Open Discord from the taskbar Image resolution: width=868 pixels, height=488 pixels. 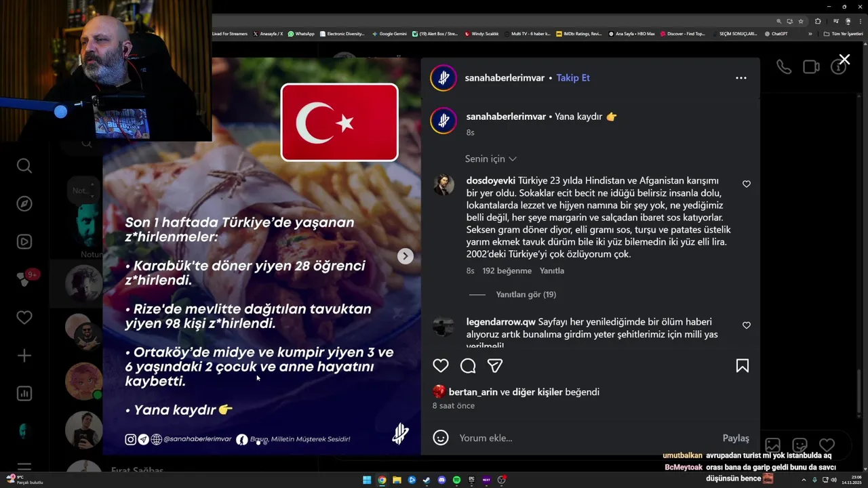[441, 480]
